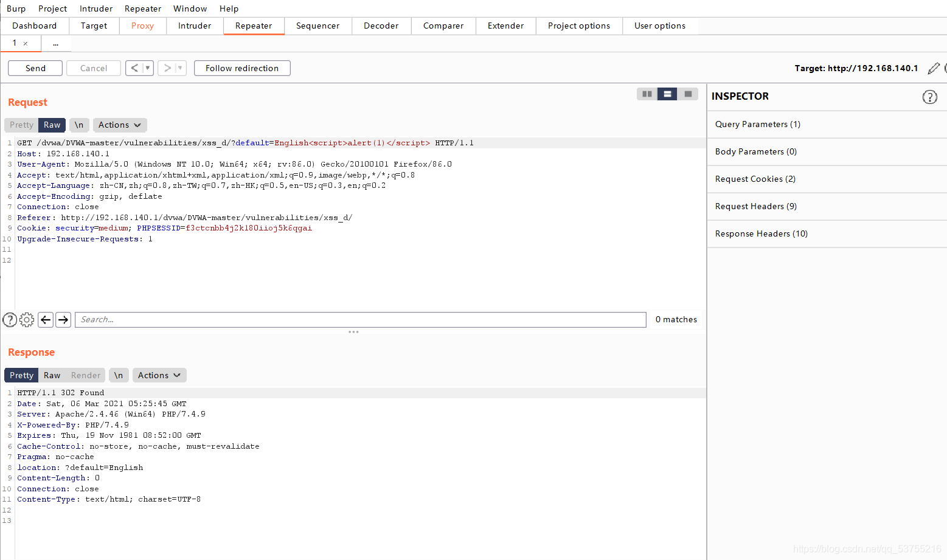Image resolution: width=947 pixels, height=560 pixels.
Task: Send the request
Action: [x=35, y=68]
